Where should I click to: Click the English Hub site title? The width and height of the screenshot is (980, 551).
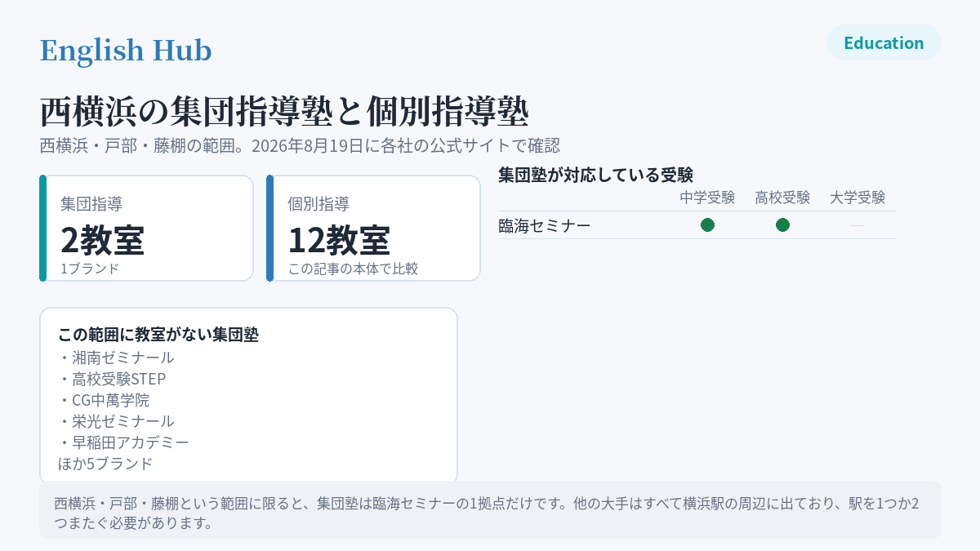point(126,51)
